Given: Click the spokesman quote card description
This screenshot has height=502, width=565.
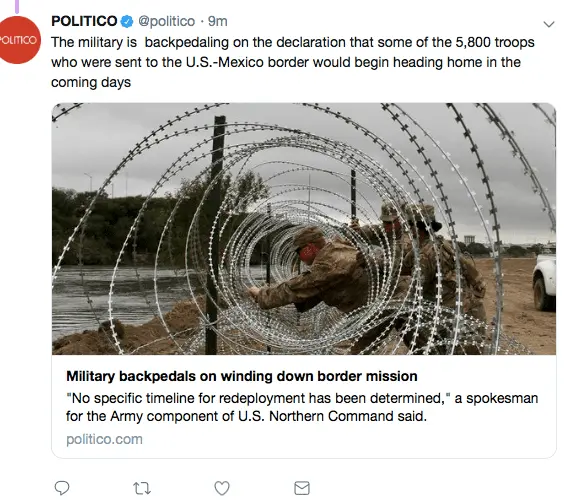Looking at the screenshot, I should (x=302, y=407).
